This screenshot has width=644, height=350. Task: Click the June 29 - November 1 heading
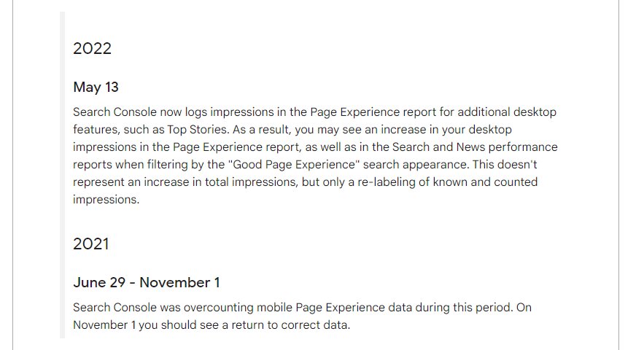(x=146, y=283)
